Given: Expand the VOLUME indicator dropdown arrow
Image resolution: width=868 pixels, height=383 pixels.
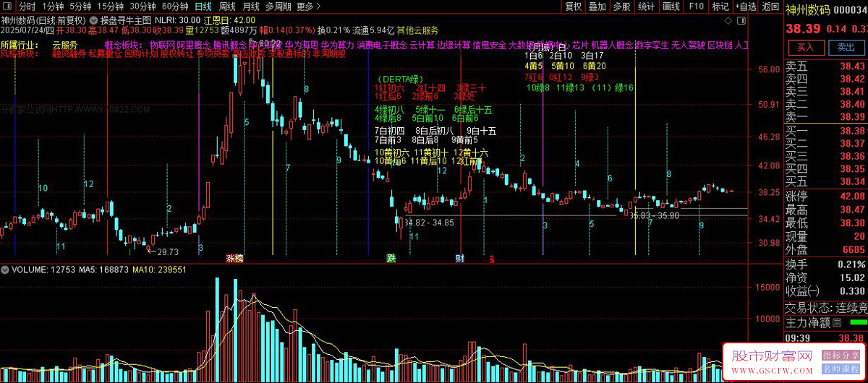Looking at the screenshot, I should point(6,270).
